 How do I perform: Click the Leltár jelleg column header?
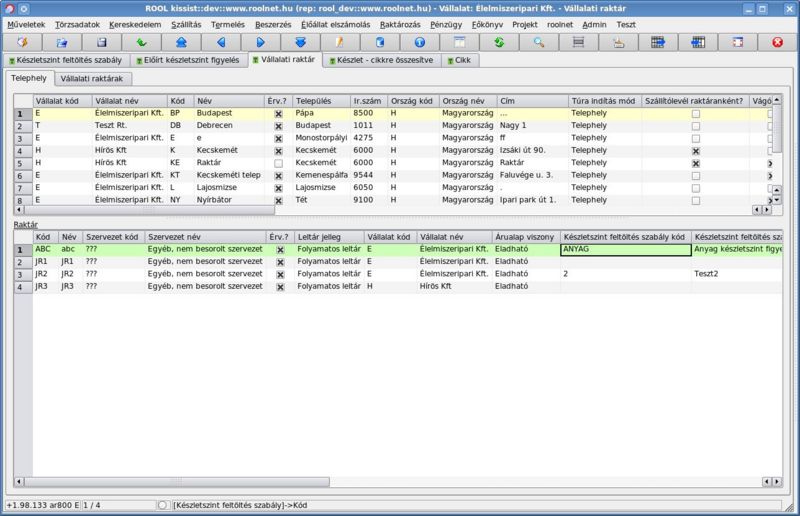click(x=321, y=237)
